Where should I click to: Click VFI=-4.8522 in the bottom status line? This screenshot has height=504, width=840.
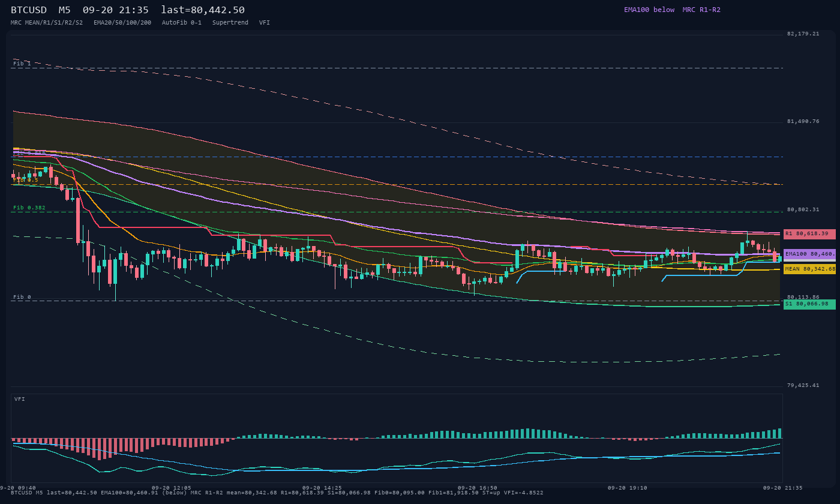coord(524,493)
